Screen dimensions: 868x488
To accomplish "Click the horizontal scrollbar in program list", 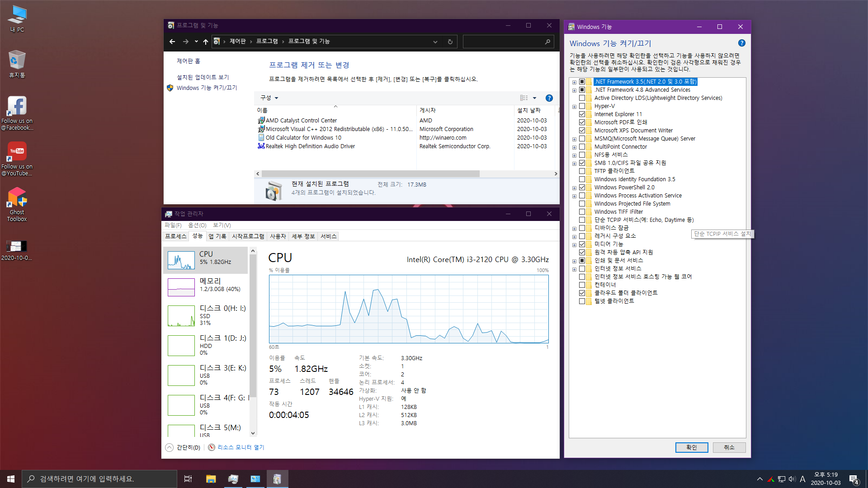I will pos(371,174).
